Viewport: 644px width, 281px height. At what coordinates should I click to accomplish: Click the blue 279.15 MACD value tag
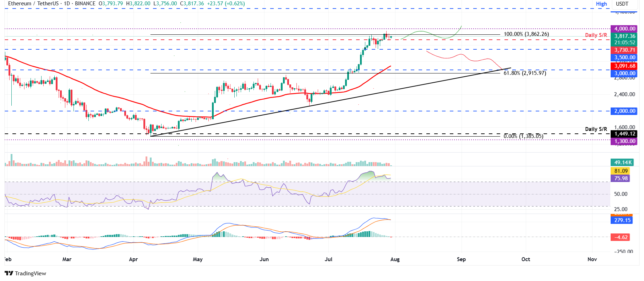point(622,220)
